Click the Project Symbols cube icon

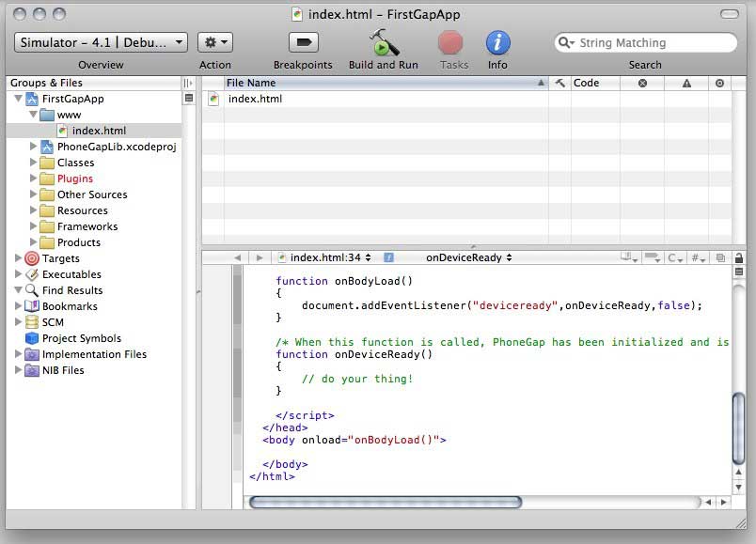[32, 338]
